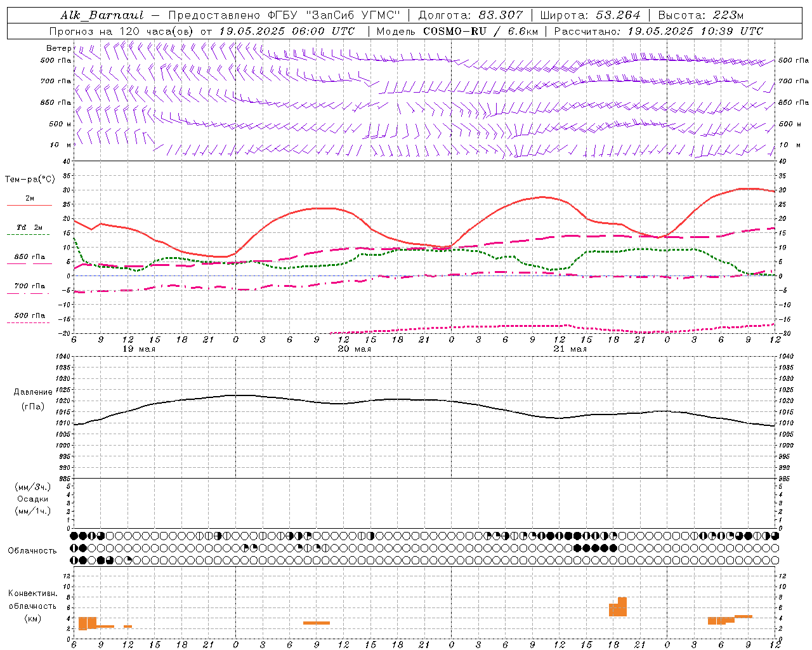This screenshot has height=650, width=812.
Task: Click the (км) unit label of convective cloudiness
Action: [33, 618]
